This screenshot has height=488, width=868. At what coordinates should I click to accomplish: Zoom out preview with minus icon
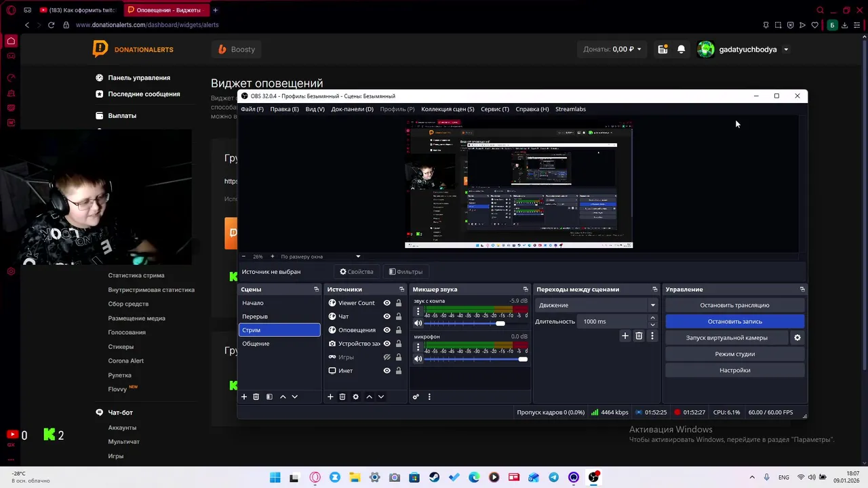[x=244, y=256]
